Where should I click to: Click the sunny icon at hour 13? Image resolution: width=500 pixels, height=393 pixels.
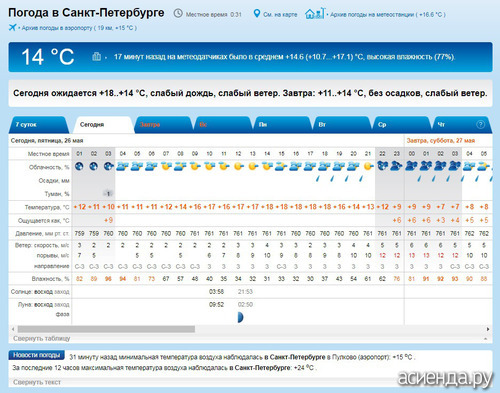point(253,166)
